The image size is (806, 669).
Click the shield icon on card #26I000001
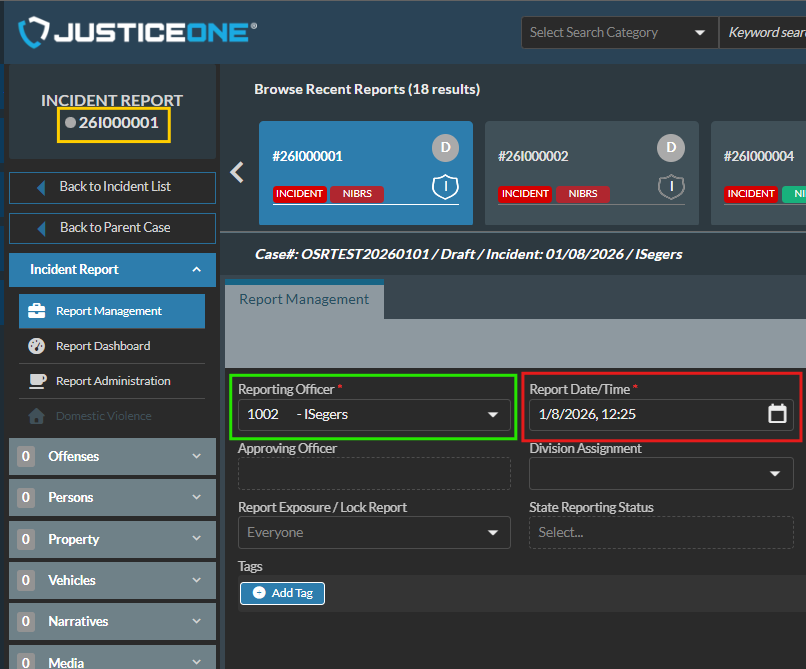point(445,187)
